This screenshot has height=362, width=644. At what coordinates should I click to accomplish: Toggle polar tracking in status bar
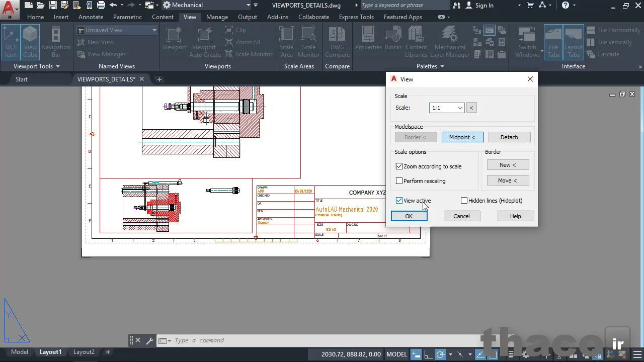tap(440, 354)
